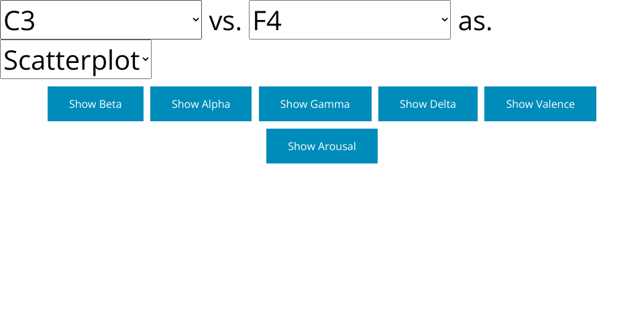Screen dimensions: 644x335
Task: Reveal the Arousal data
Action: click(321, 146)
